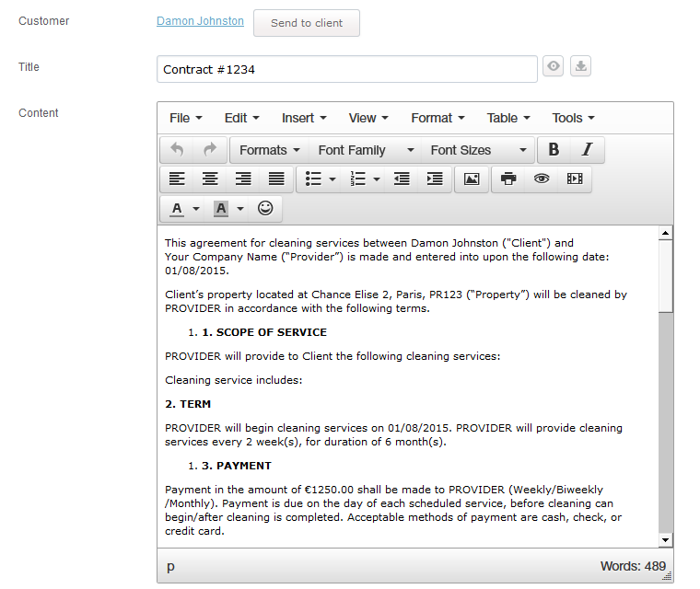Open numbered list style dropdown arrow
This screenshot has height=589, width=700.
click(x=377, y=179)
